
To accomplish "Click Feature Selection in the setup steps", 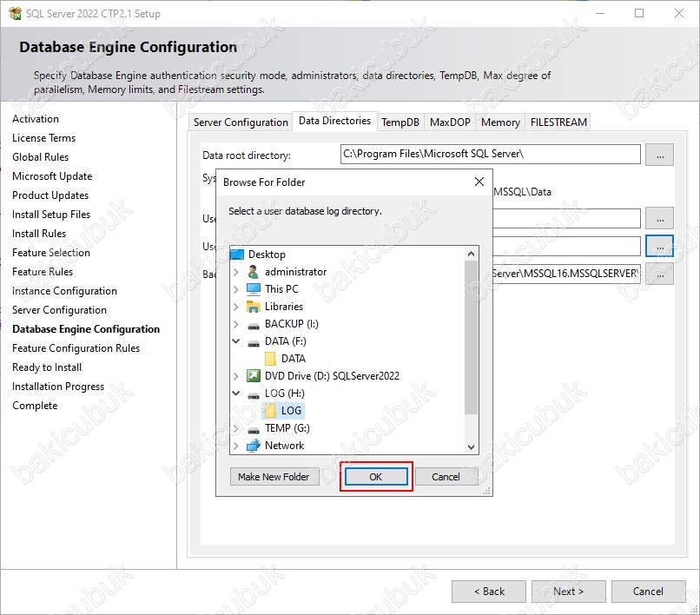I will click(x=51, y=253).
